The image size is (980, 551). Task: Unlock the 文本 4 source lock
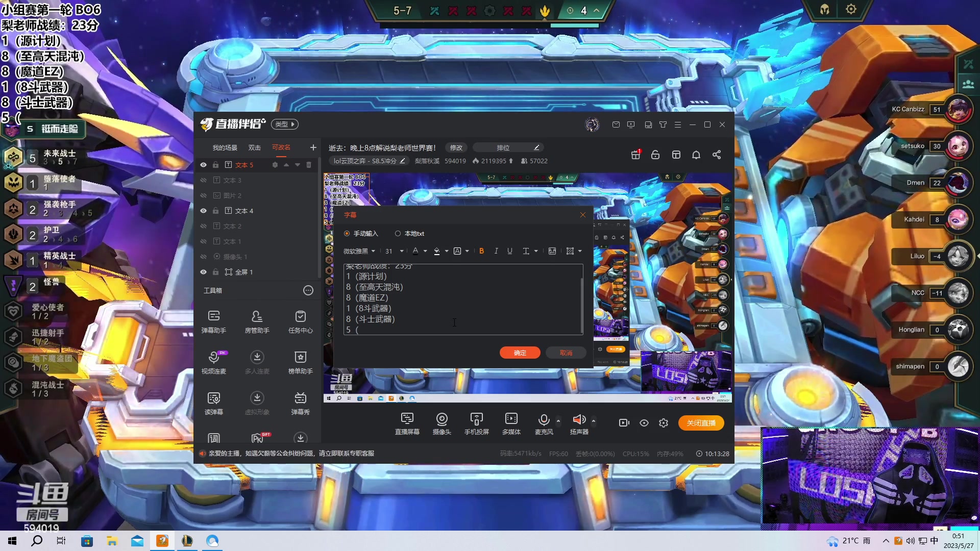point(215,211)
